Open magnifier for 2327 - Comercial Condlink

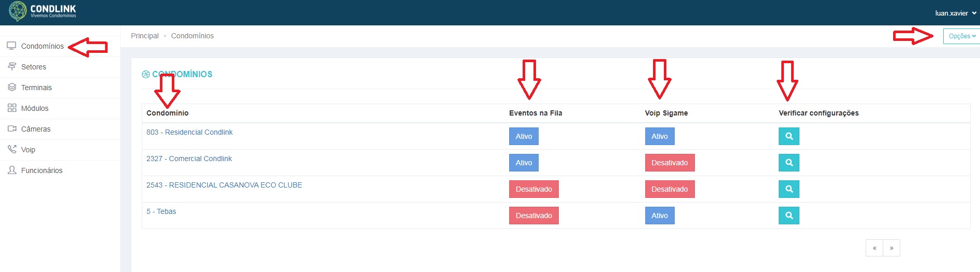click(789, 163)
